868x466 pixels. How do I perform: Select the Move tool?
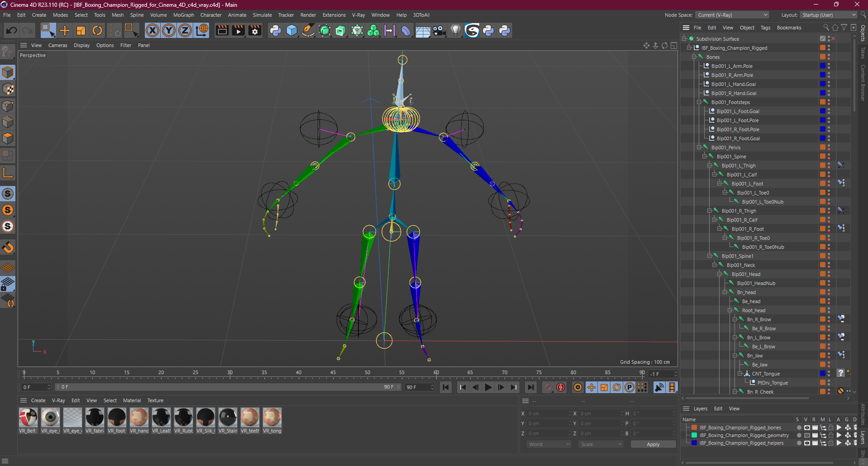point(65,31)
